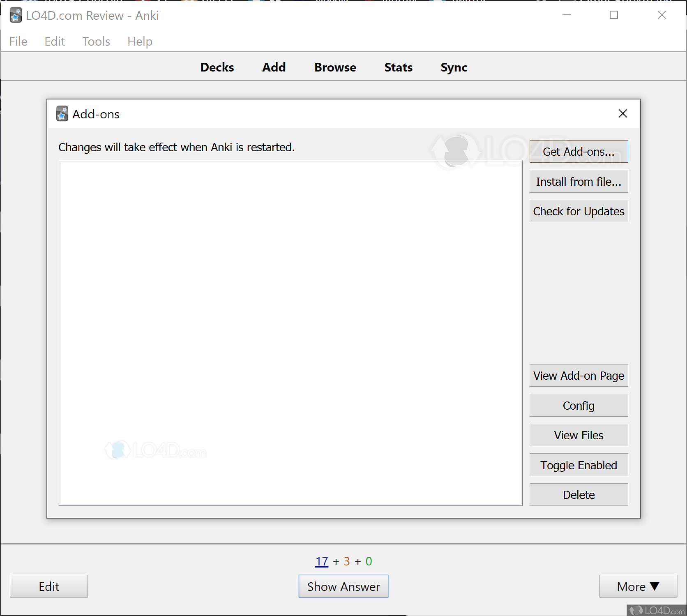
Task: Open the File menu
Action: pyautogui.click(x=18, y=41)
